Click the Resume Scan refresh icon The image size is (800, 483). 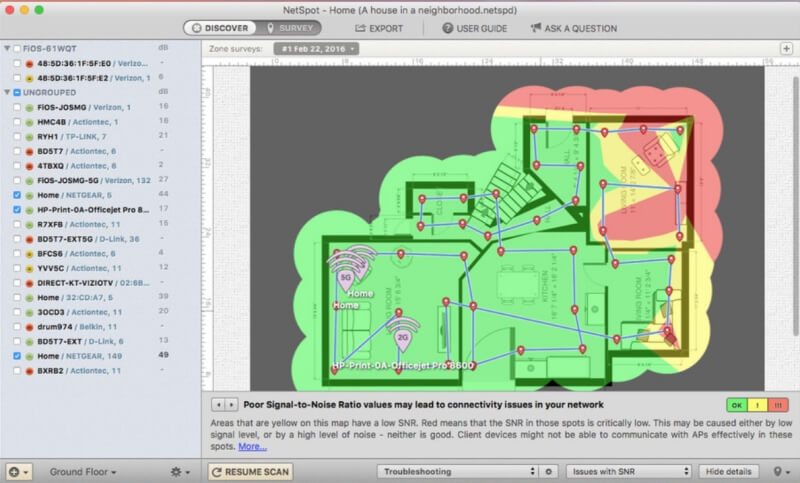click(x=216, y=472)
